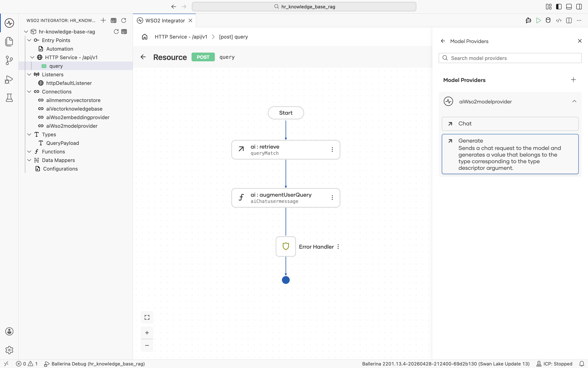Click the ICP: Stopped status item
The height and width of the screenshot is (368, 588).
tap(555, 364)
